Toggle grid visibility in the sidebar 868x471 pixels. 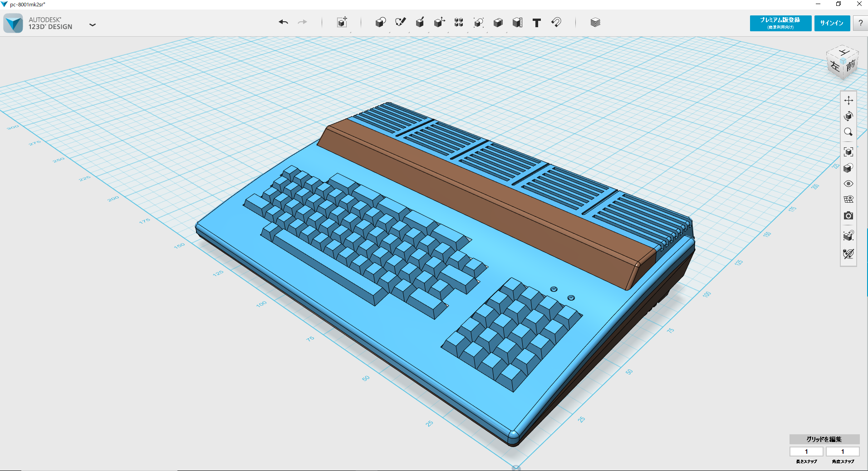[848, 199]
